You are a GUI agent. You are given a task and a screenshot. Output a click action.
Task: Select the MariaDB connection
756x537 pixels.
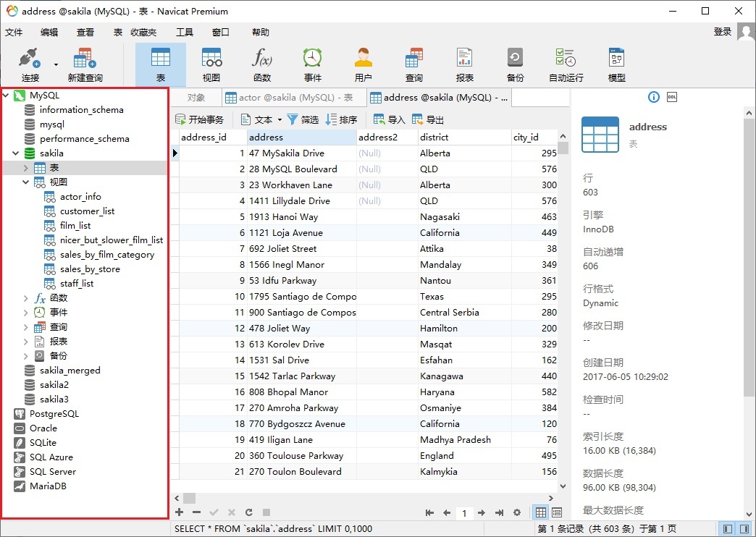click(x=48, y=486)
